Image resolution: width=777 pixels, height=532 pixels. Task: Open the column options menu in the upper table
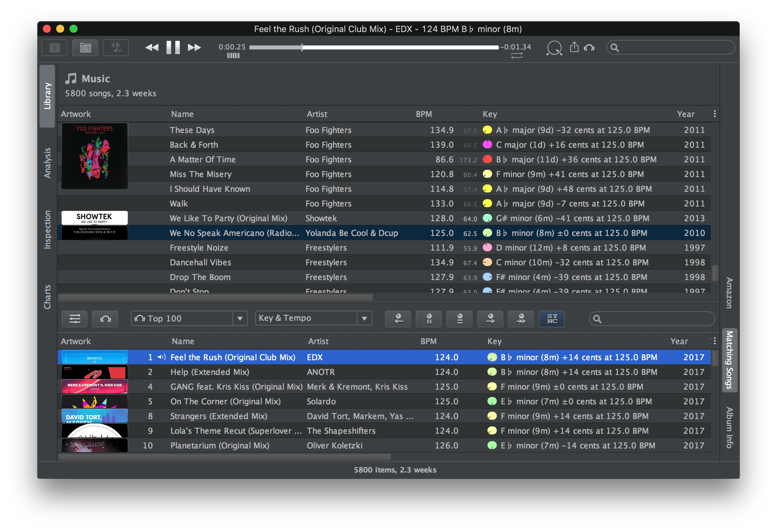click(714, 114)
